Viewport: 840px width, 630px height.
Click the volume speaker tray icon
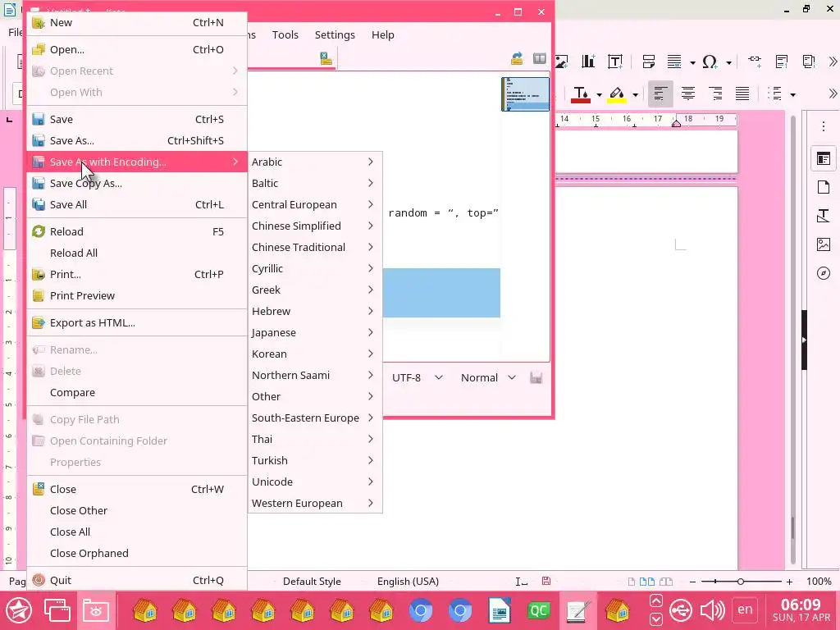coord(712,610)
